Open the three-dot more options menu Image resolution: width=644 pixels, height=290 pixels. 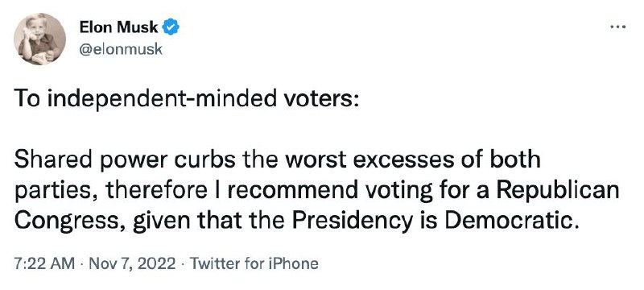pyautogui.click(x=617, y=27)
